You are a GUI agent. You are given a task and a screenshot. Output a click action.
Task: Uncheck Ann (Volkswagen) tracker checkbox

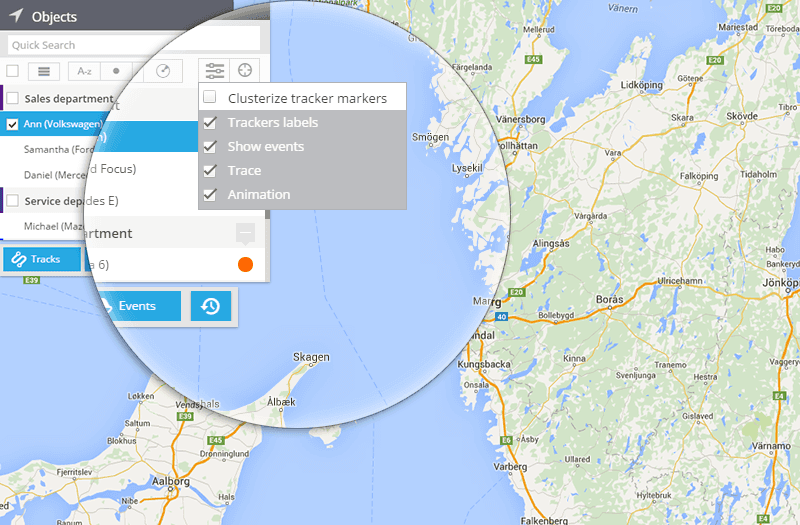tap(13, 124)
